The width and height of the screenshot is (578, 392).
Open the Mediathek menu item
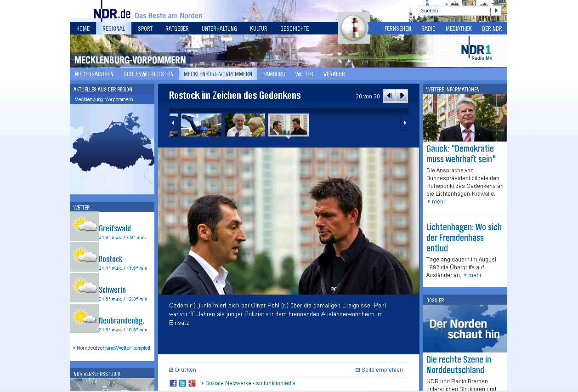pyautogui.click(x=458, y=28)
